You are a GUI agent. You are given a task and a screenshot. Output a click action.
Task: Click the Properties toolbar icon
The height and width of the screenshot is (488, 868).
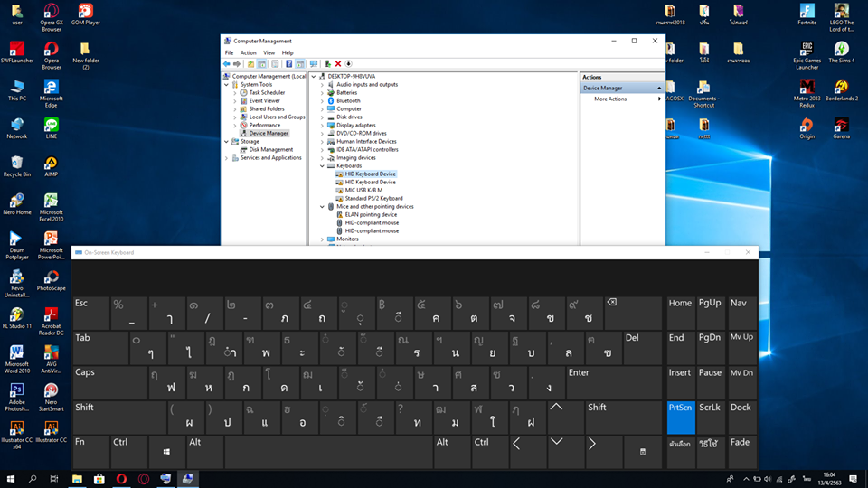pos(275,63)
